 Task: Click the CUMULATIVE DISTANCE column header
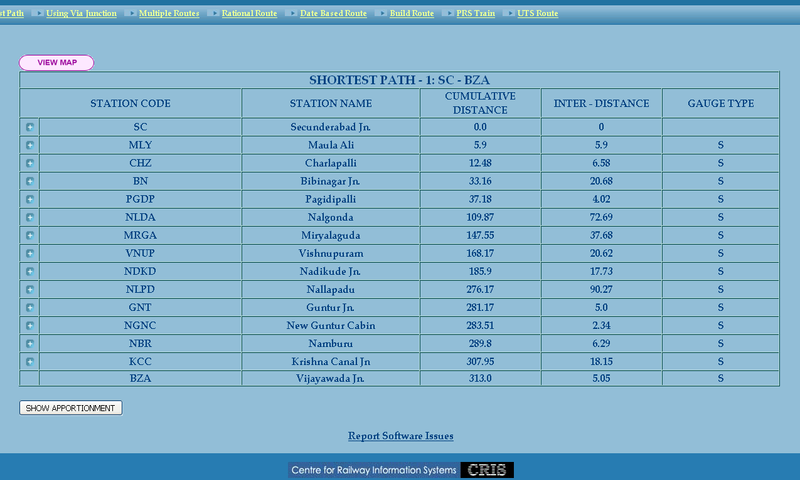(x=480, y=103)
